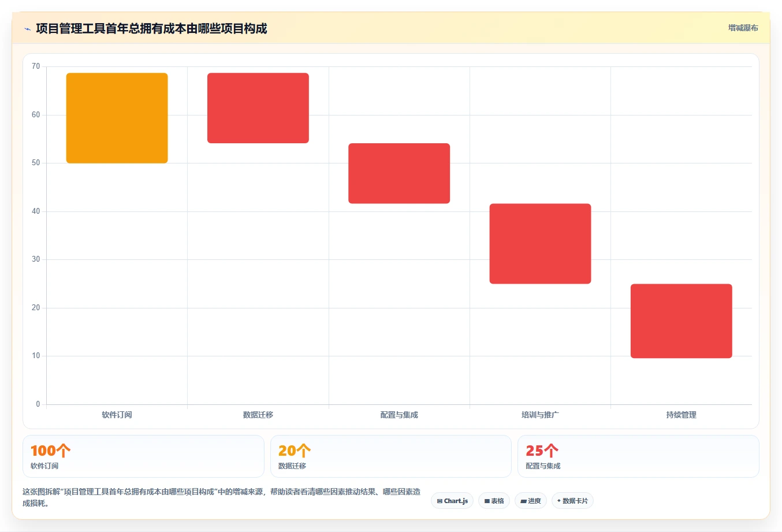The width and height of the screenshot is (782, 532).
Task: Select the orange 软件订阅 bar
Action: pyautogui.click(x=117, y=118)
